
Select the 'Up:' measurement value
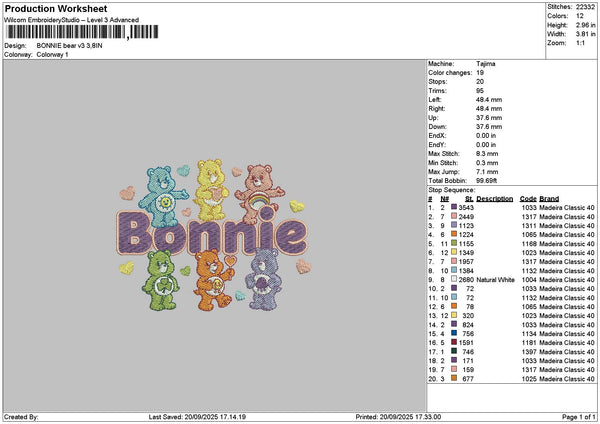coord(489,118)
